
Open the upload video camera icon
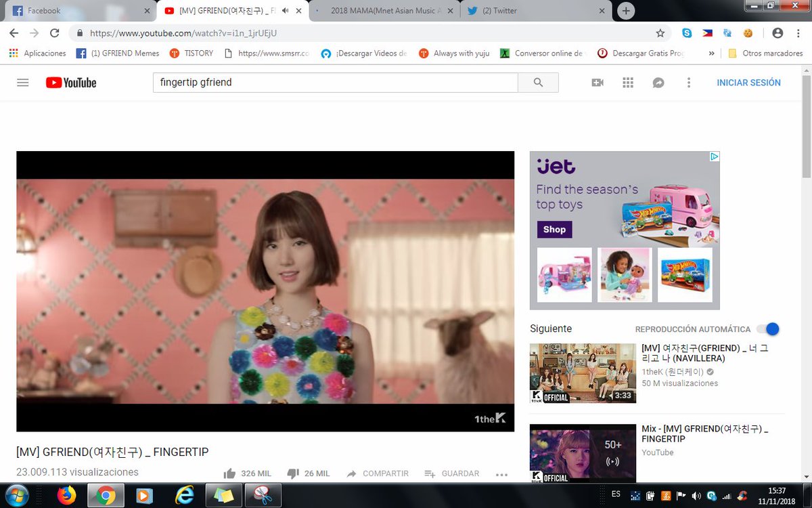point(597,83)
